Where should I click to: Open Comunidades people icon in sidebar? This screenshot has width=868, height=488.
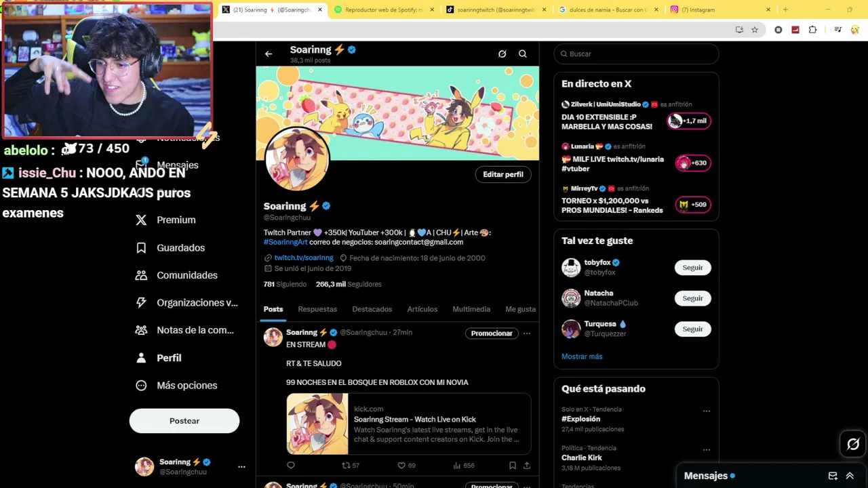(141, 275)
